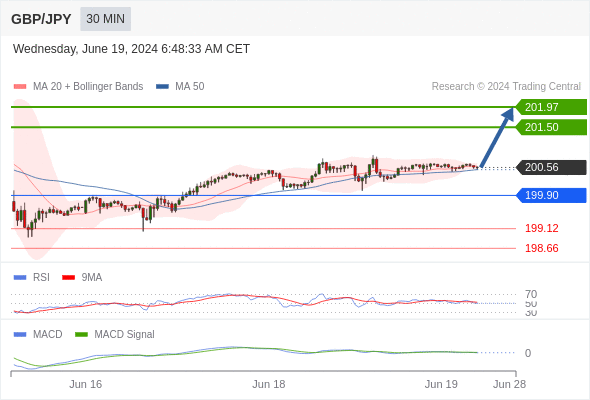The image size is (590, 400).
Task: Click the Jun 16 date axis marker
Action: point(85,384)
